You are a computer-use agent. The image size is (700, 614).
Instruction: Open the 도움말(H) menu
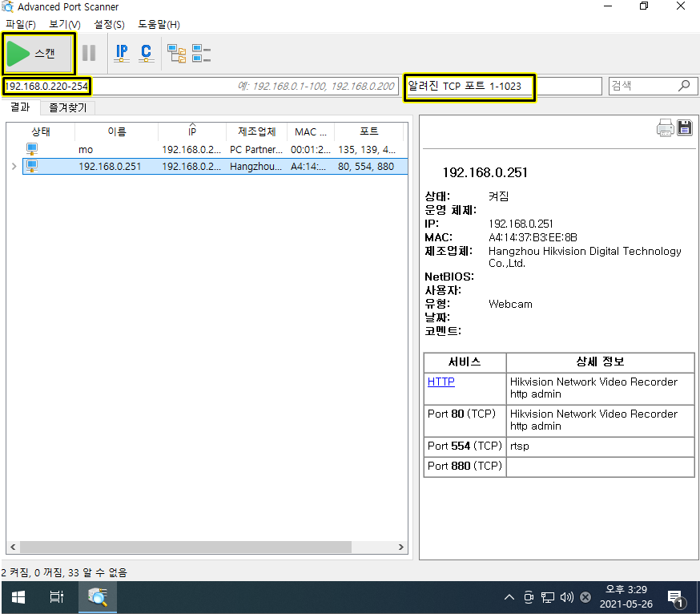pyautogui.click(x=159, y=25)
